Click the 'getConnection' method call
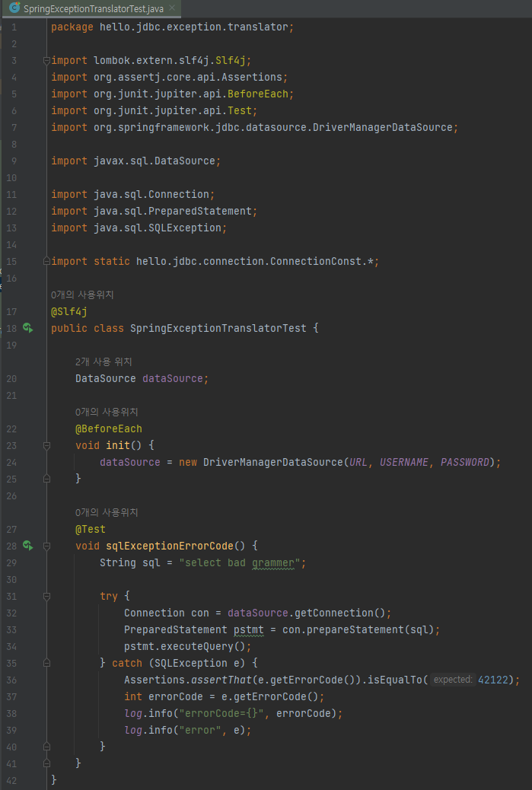This screenshot has height=790, width=532. point(333,613)
